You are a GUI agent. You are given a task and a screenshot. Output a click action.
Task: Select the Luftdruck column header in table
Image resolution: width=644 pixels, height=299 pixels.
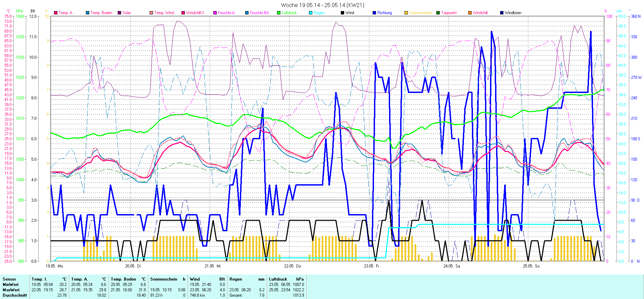pos(278,279)
